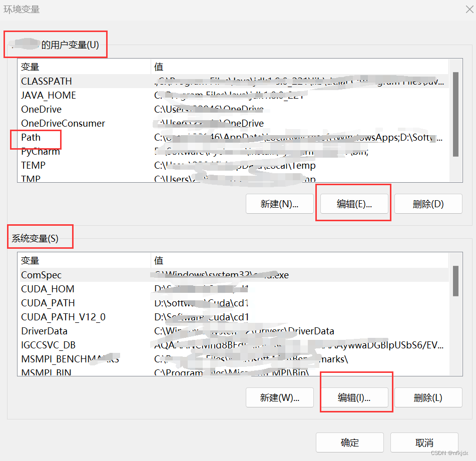
Task: Select the CLASSPATH user variable
Action: tap(46, 81)
